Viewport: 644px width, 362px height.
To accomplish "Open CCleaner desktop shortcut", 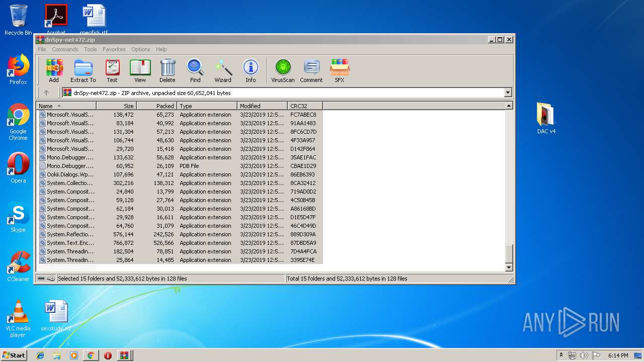I will click(x=18, y=266).
